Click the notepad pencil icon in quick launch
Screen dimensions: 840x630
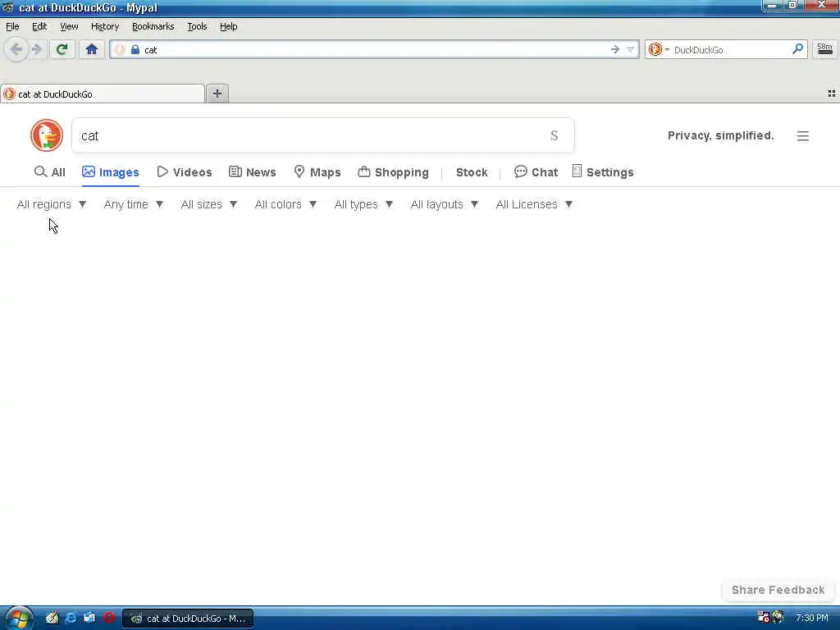coord(52,618)
